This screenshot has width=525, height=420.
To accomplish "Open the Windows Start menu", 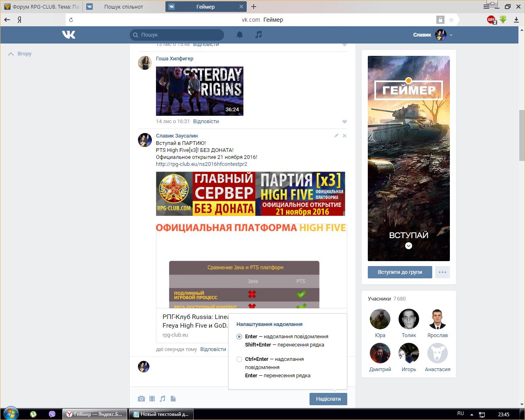I will (x=11, y=414).
